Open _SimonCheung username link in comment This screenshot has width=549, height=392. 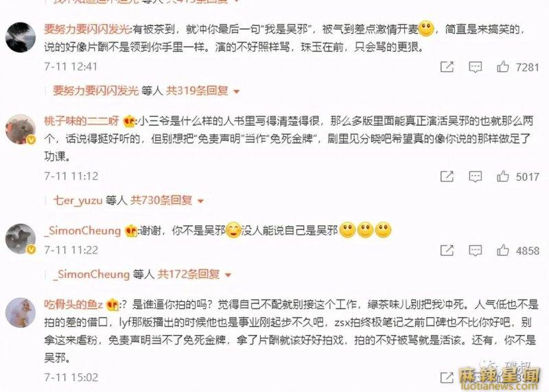(82, 231)
